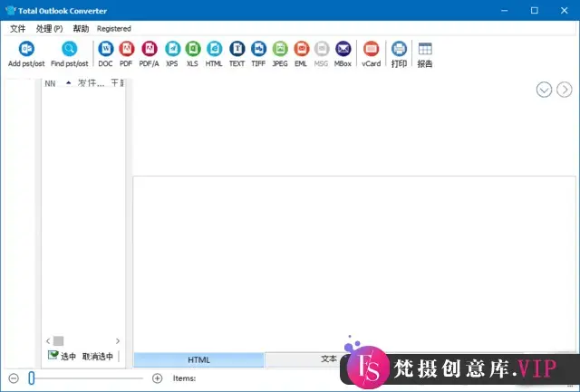Viewport: 580px width, 392px height.
Task: Open the 帮助 menu
Action: pyautogui.click(x=81, y=28)
